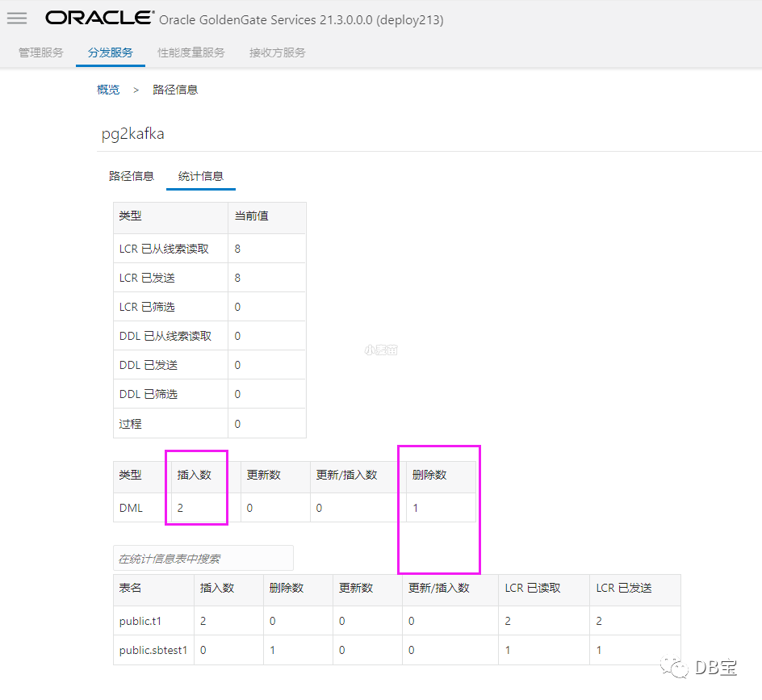This screenshot has height=700, width=762.
Task: Open the 路径信息 sub-tab
Action: pos(132,176)
